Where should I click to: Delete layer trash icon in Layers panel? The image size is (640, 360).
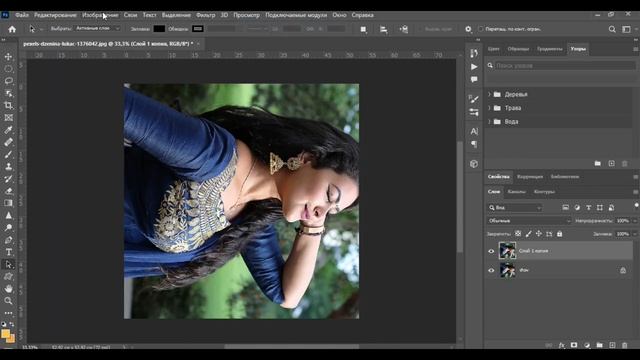click(x=624, y=345)
